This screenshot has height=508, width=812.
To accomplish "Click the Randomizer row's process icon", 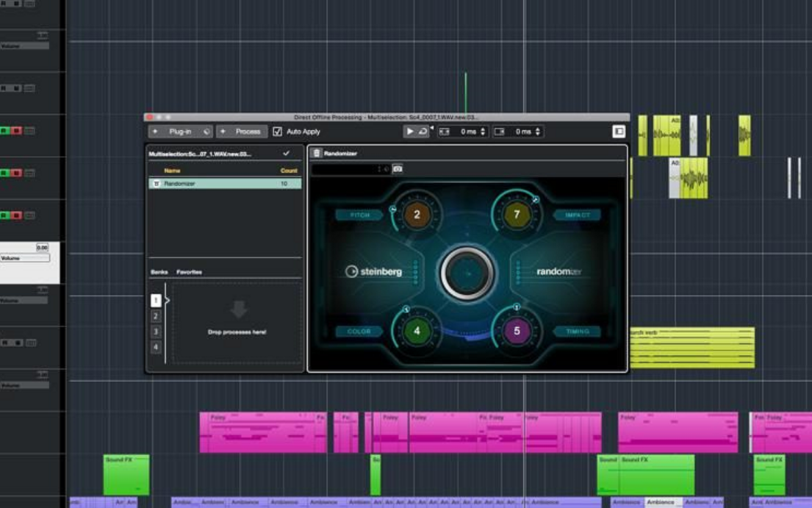I will (157, 183).
